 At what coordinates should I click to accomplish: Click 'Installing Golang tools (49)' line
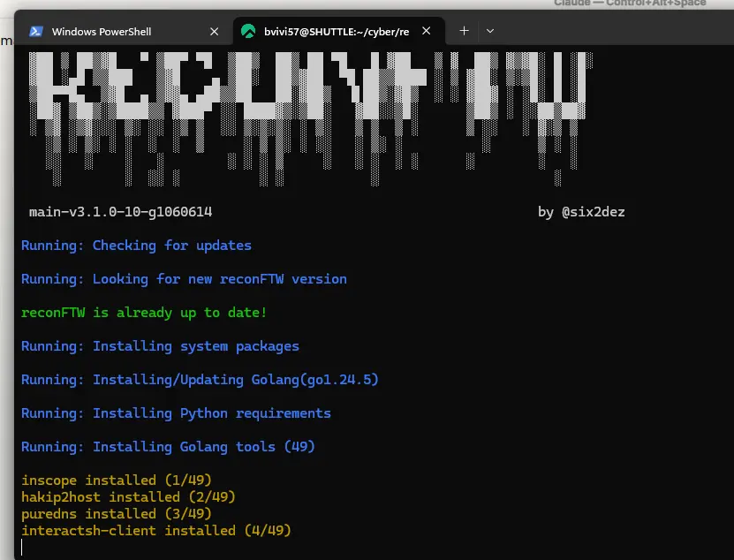[x=168, y=447]
